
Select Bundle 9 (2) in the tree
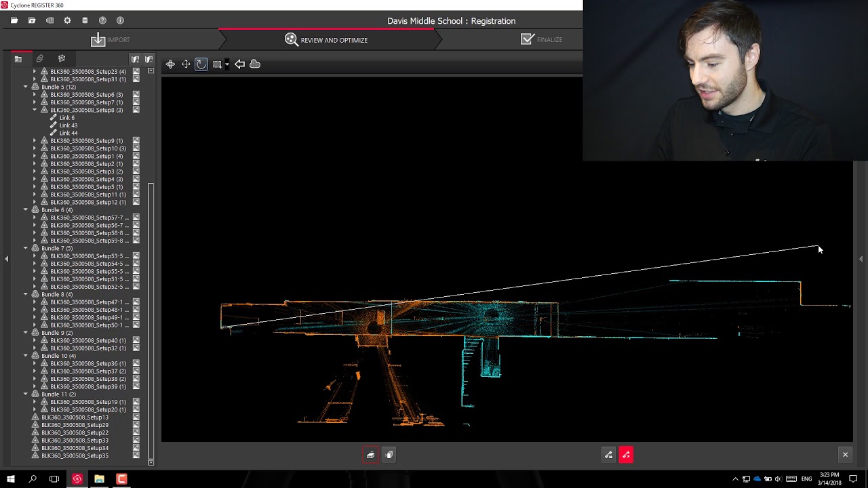tap(57, 333)
